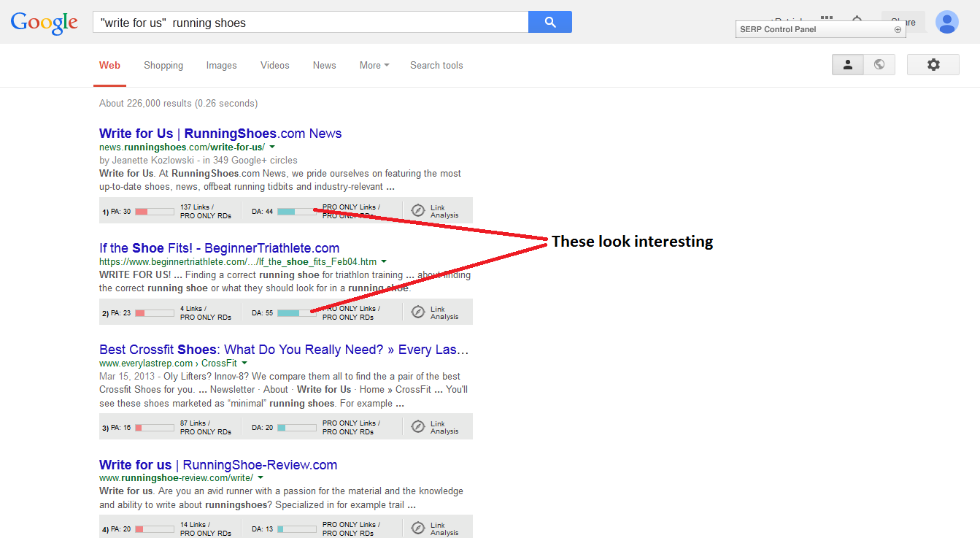
Task: Expand arrow next to beginnertriathlete.com URL
Action: [x=384, y=261]
